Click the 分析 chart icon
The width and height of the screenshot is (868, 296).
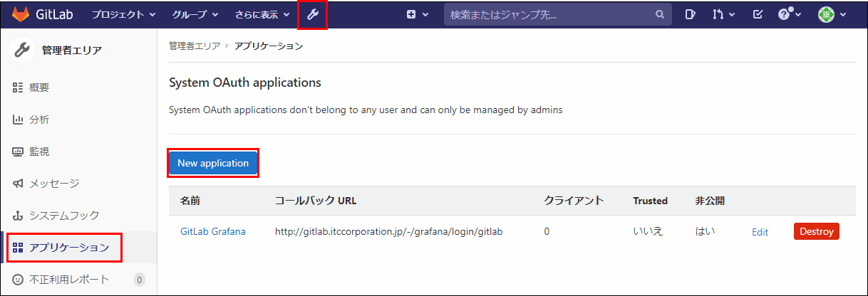[19, 120]
